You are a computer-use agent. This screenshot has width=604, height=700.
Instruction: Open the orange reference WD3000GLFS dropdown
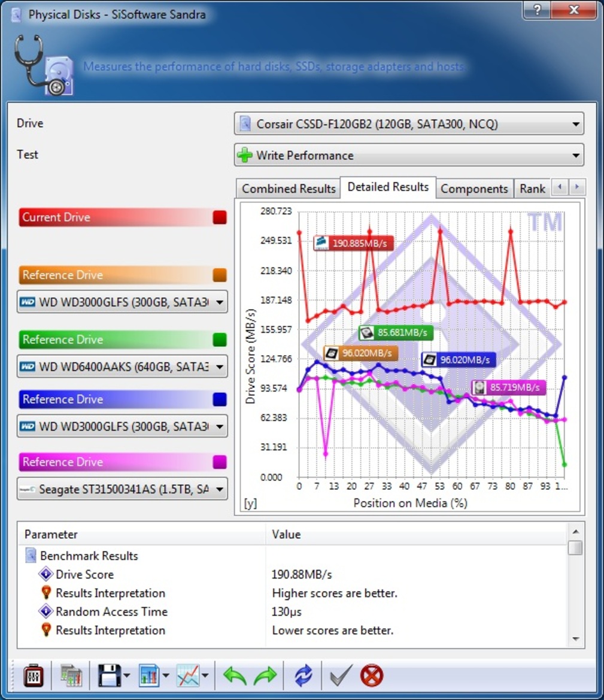[122, 302]
